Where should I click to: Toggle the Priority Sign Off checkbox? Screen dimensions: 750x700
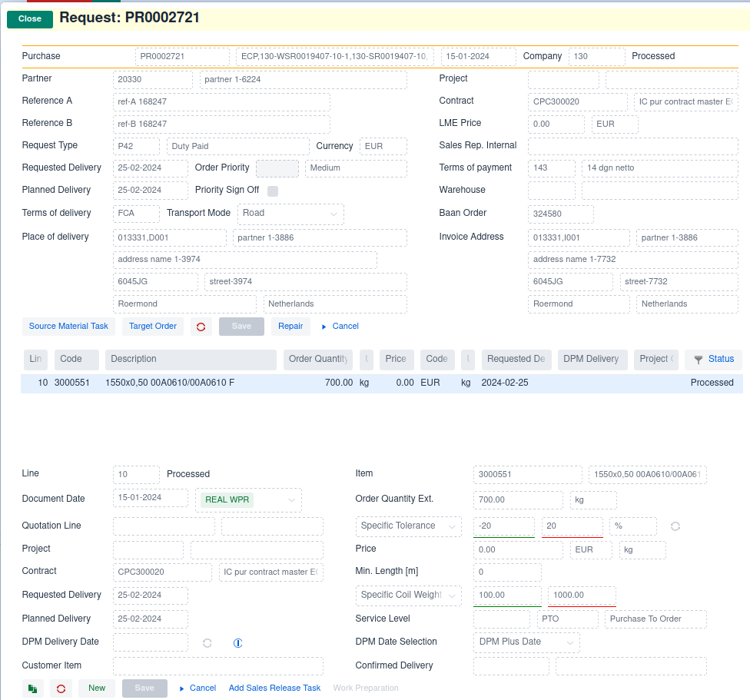[273, 191]
